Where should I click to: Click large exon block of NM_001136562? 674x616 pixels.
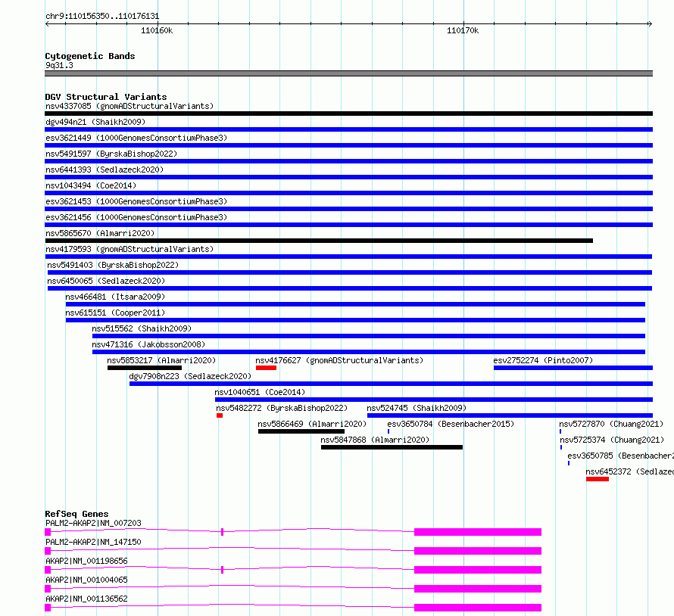click(478, 608)
